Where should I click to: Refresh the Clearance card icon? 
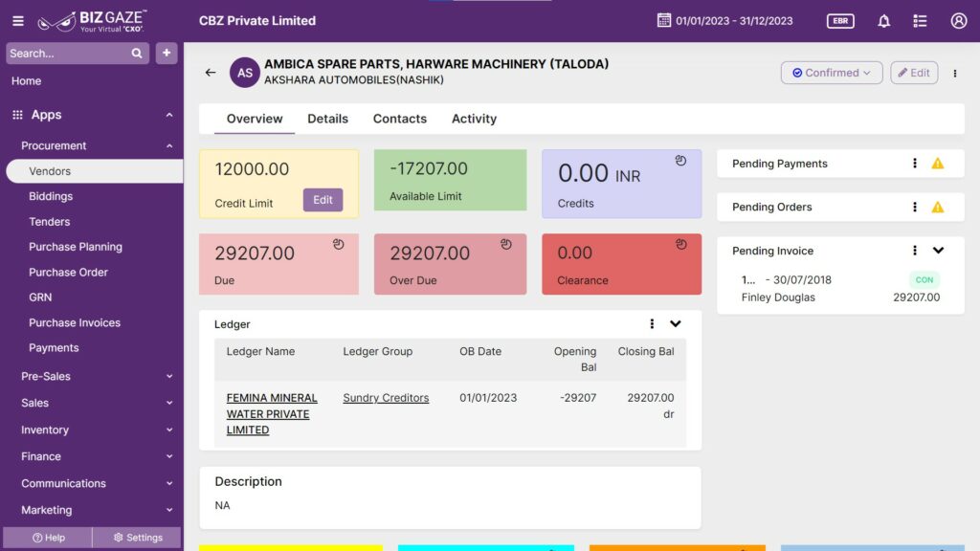pos(680,244)
